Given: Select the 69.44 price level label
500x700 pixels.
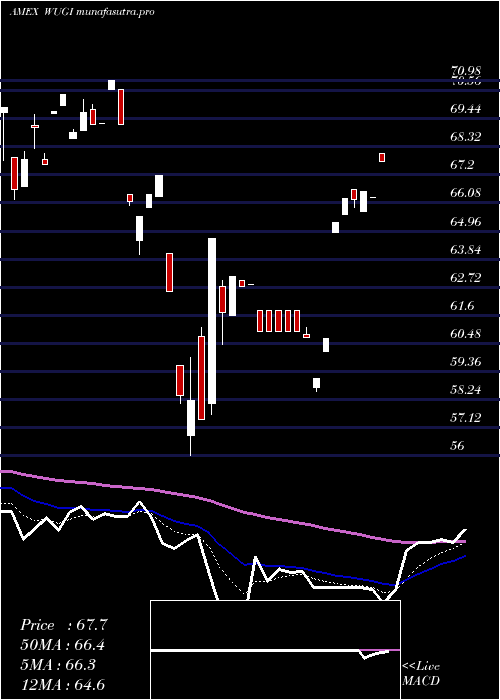Looking at the screenshot, I should click(466, 108).
